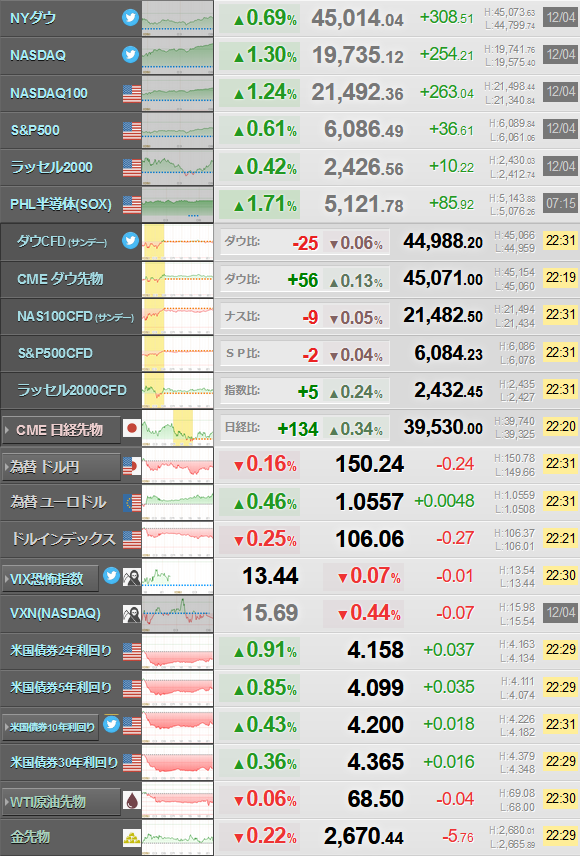
Task: Click the 為替 ドル円 mini chart thumbnail
Action: (177, 465)
